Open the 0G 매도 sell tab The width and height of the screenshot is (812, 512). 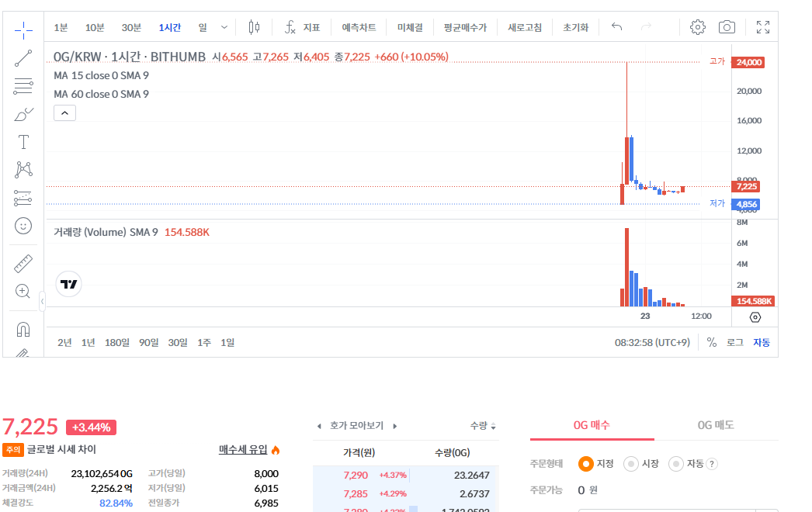pyautogui.click(x=716, y=426)
